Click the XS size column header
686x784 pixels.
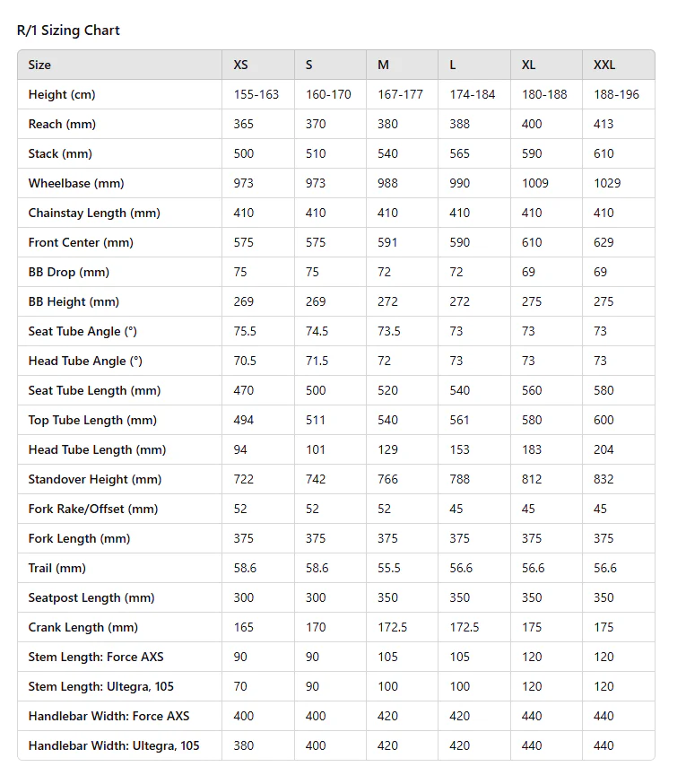(240, 65)
